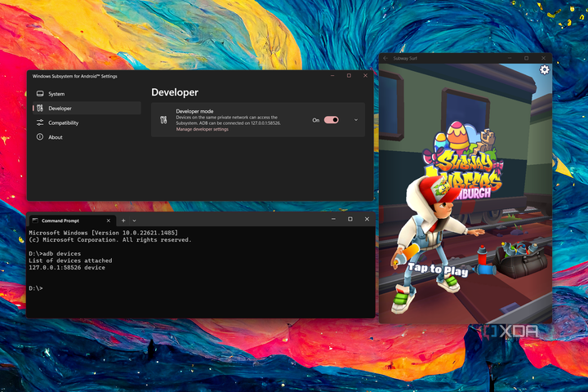Open Subway Surfers settings gear
This screenshot has height=392, width=588.
coord(545,69)
